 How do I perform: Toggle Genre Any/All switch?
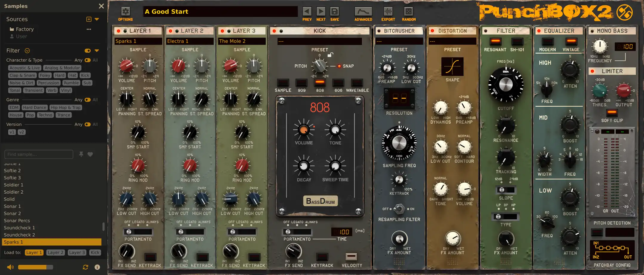(x=87, y=100)
